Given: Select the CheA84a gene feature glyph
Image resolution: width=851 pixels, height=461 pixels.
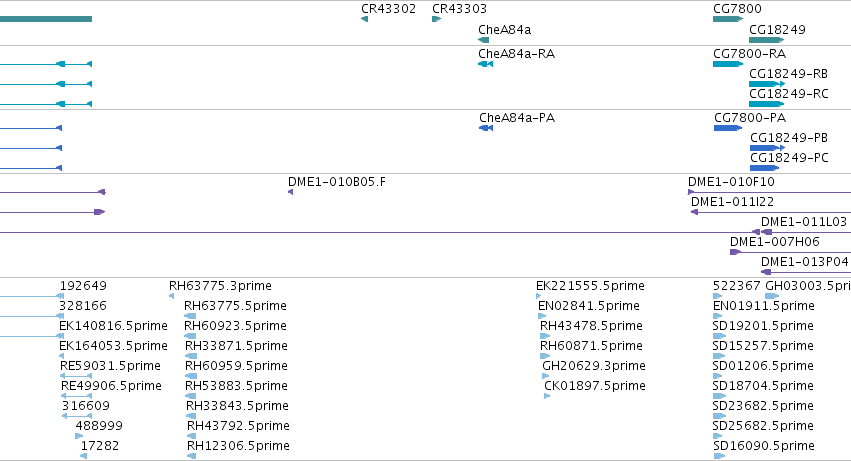Looking at the screenshot, I should point(484,40).
